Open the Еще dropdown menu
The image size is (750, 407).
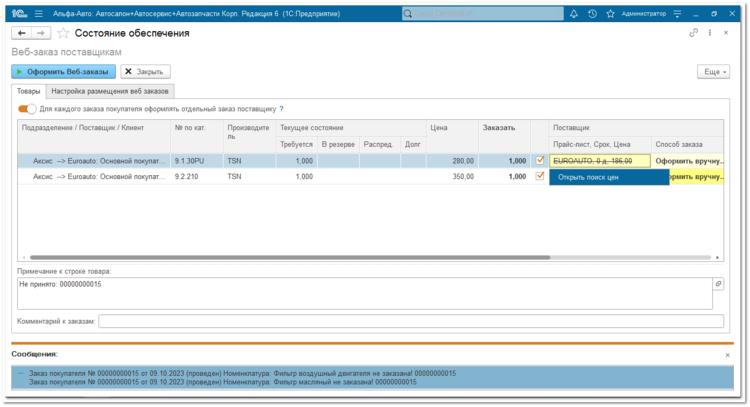[x=713, y=72]
